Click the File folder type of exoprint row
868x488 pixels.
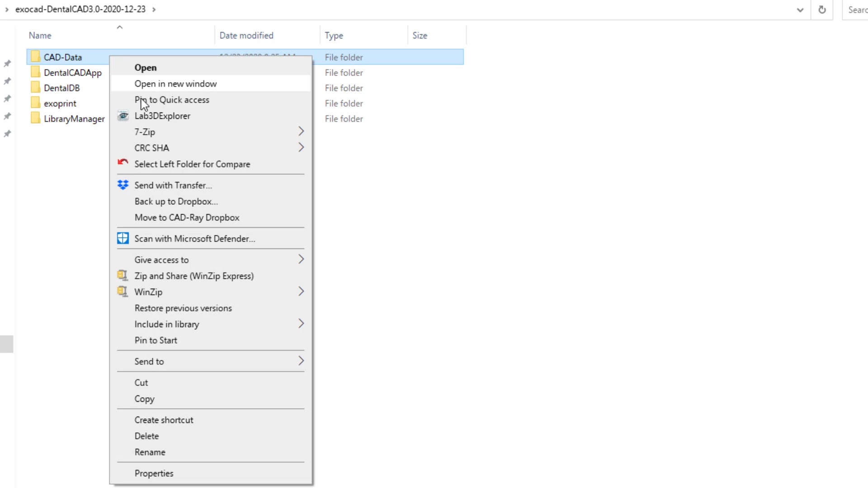tap(344, 103)
